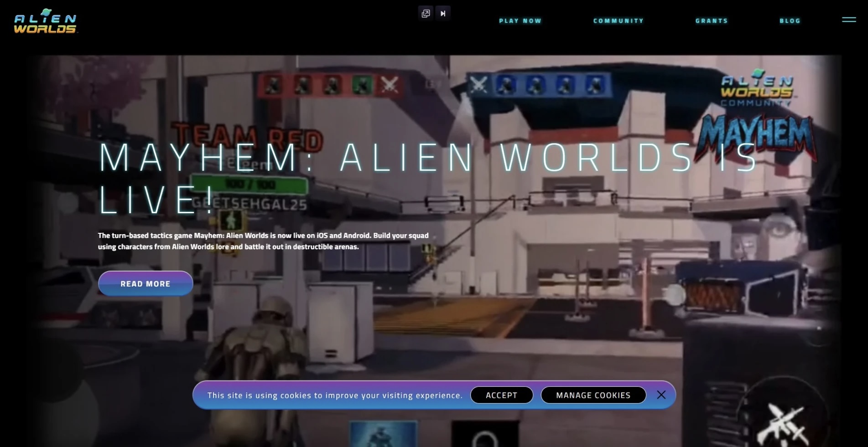This screenshot has width=868, height=447.
Task: Skip to next video with the skip icon
Action: (x=443, y=13)
